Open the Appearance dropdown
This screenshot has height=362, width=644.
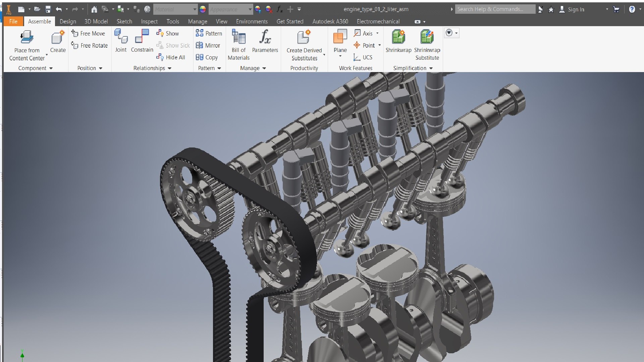[230, 9]
